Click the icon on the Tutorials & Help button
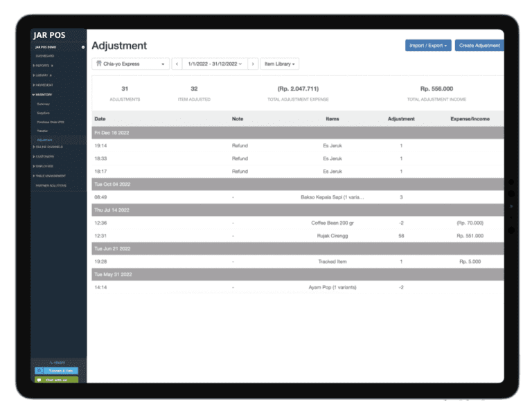The width and height of the screenshot is (532, 411). coord(39,371)
